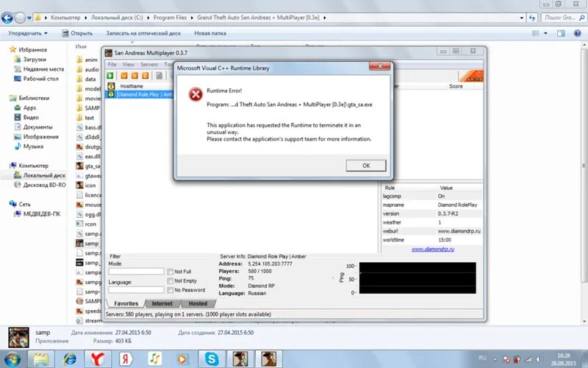Click the Explorer search box

click(x=564, y=18)
